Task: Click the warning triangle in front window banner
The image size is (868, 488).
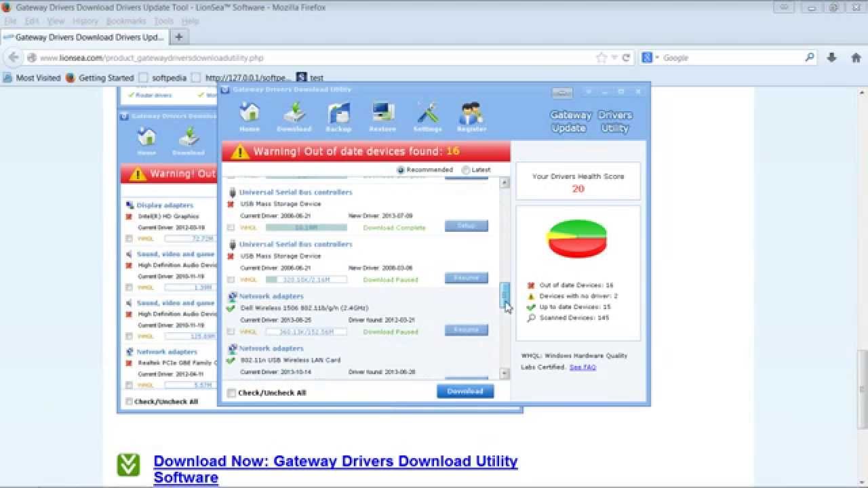Action: pos(239,151)
